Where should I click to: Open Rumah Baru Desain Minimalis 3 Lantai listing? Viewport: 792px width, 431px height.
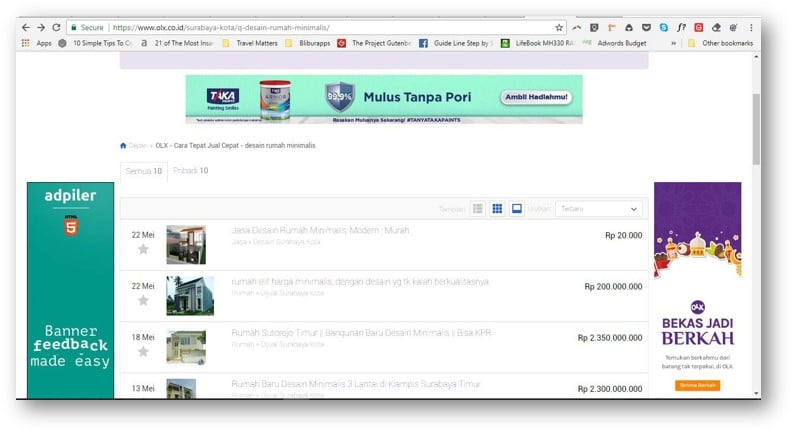pos(355,384)
